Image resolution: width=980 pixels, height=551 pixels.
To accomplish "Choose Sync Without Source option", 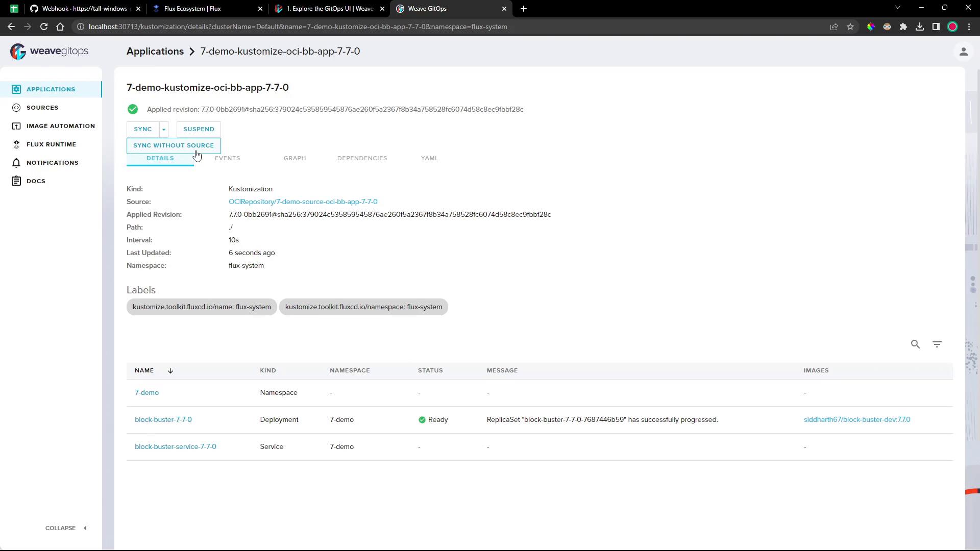I will tap(174, 146).
